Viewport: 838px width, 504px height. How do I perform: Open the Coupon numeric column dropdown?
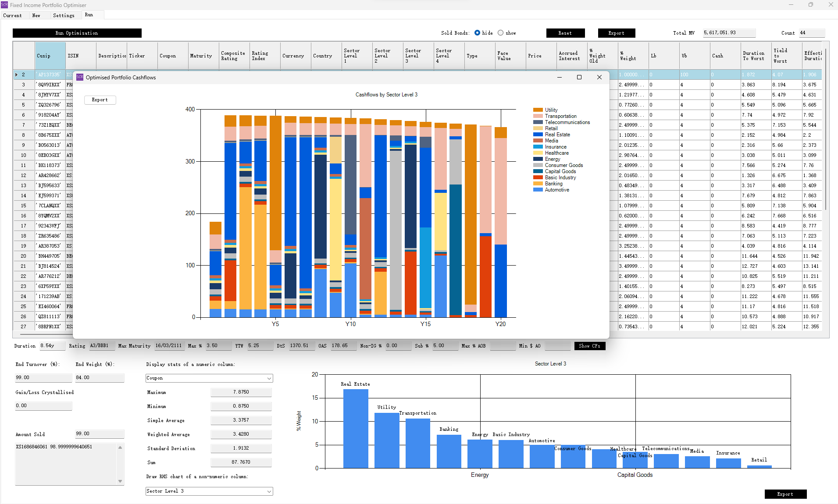[x=269, y=378]
